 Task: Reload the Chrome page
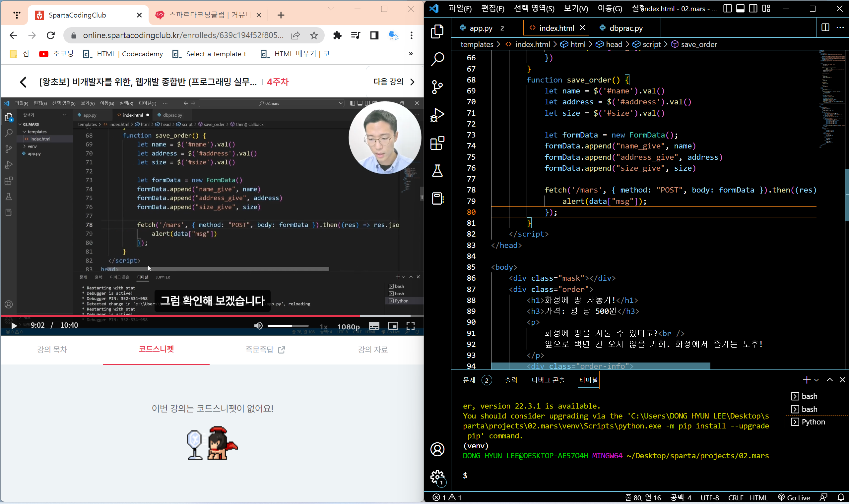[x=51, y=35]
